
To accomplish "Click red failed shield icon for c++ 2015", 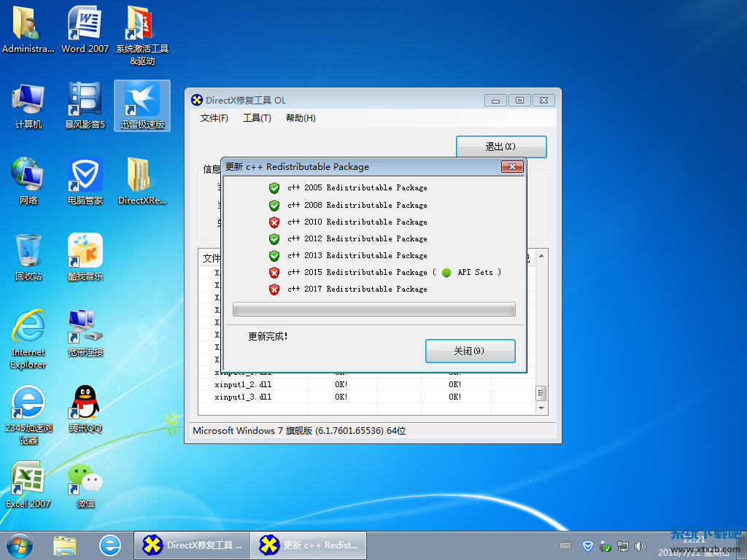I will pos(274,273).
